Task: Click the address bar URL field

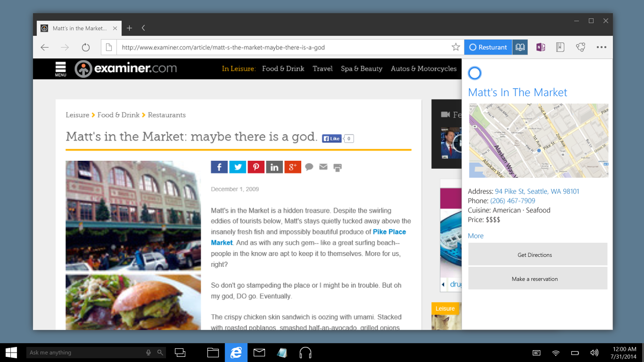Action: click(284, 47)
